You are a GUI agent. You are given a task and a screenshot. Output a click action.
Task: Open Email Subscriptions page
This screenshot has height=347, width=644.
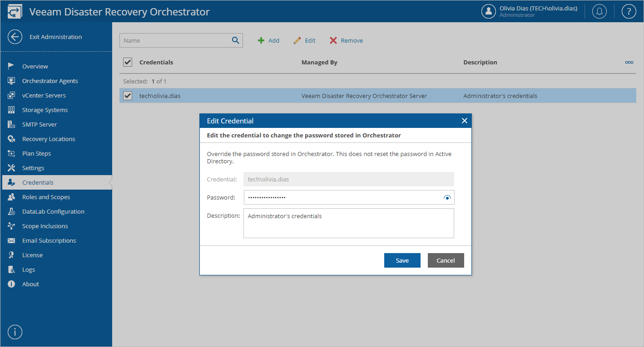[x=49, y=240]
